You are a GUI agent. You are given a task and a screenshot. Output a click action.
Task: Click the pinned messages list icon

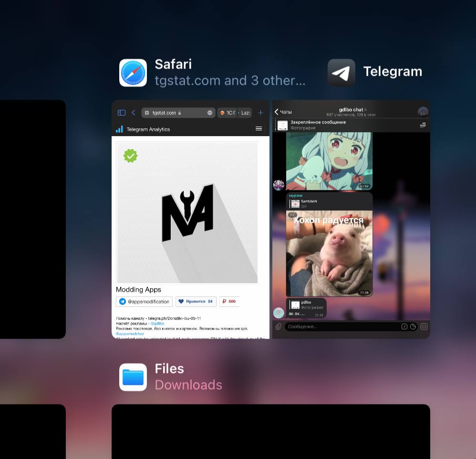[x=423, y=125]
